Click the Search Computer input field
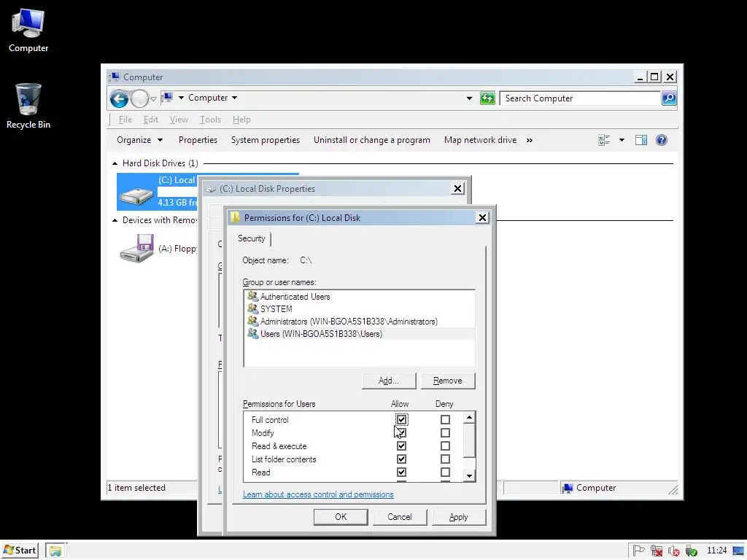This screenshot has width=747, height=560. (x=580, y=98)
